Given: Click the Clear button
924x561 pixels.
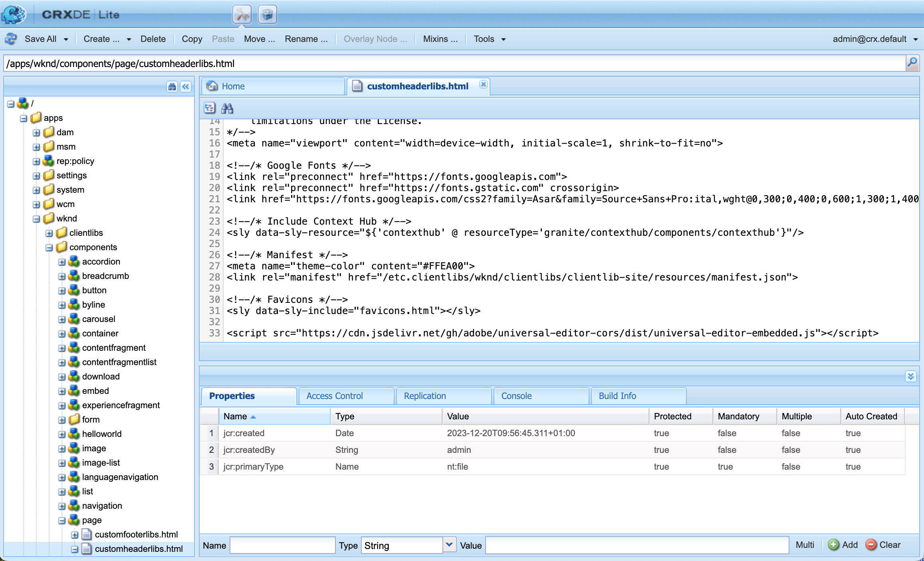Looking at the screenshot, I should coord(883,545).
